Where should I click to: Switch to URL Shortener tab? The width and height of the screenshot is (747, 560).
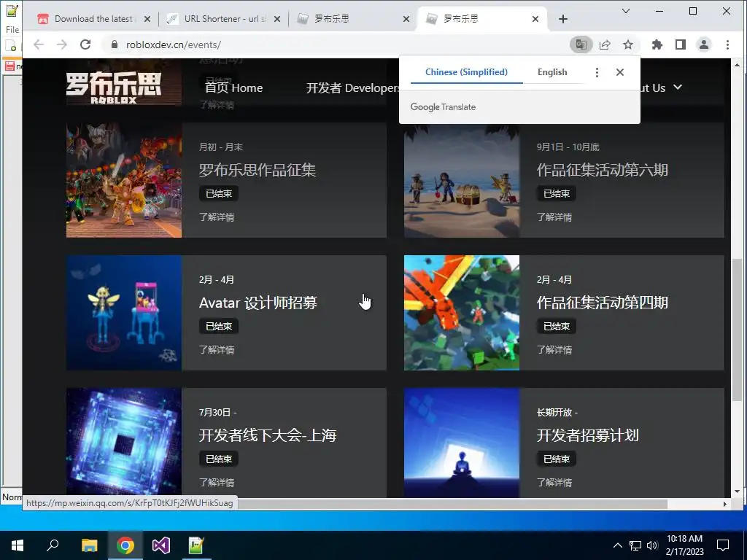[x=224, y=19]
